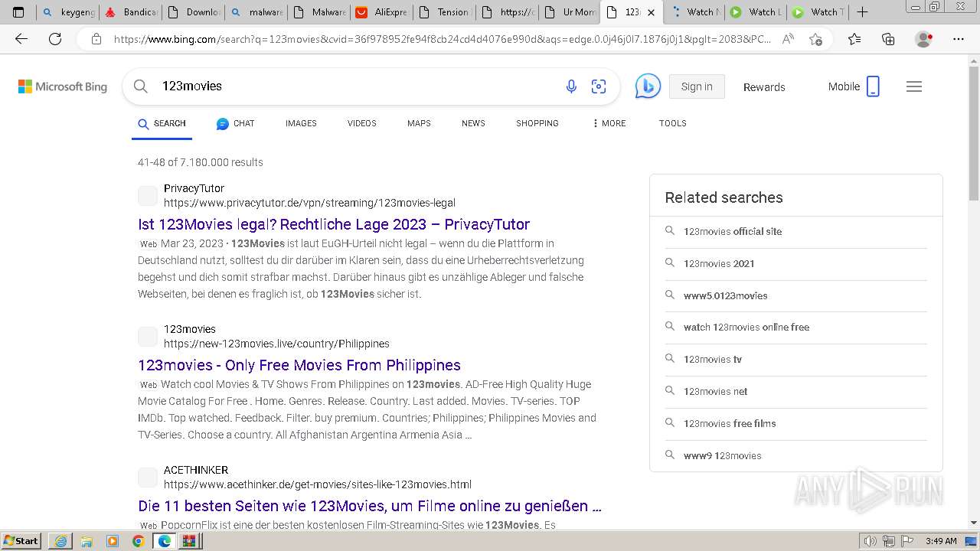Open tab actions menu icon
Screen dimensions: 980x551
coord(18,11)
